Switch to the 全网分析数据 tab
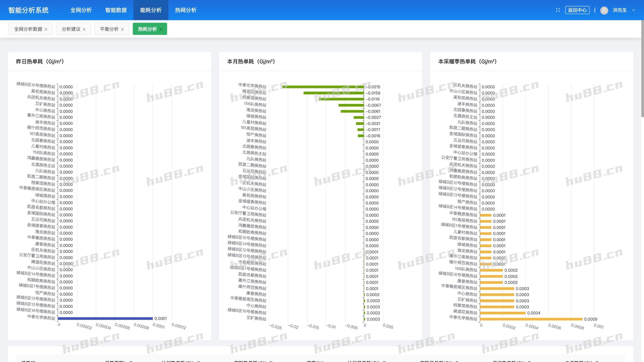 [28, 29]
